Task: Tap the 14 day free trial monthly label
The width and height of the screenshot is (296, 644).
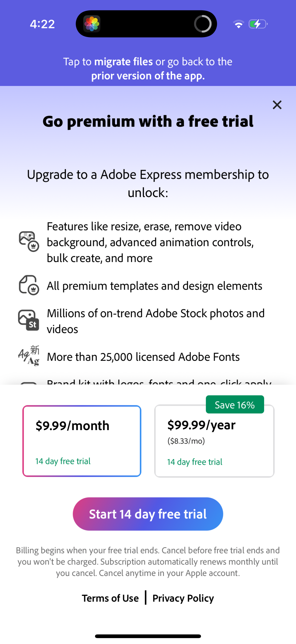Action: point(63,461)
